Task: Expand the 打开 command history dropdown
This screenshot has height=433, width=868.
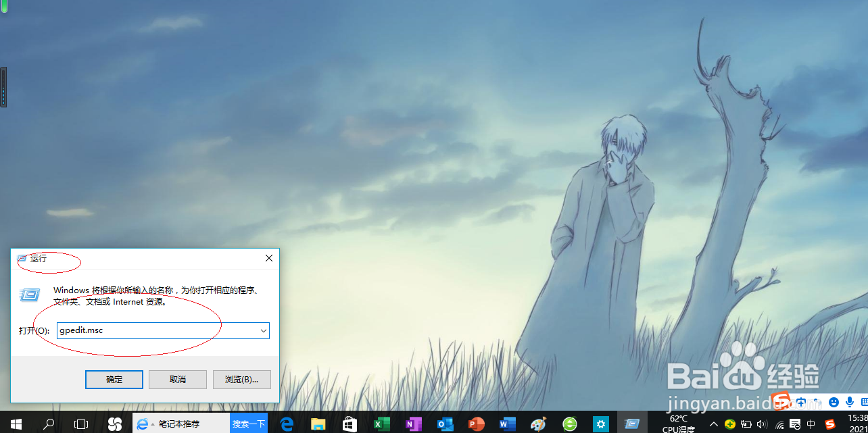Action: [263, 330]
